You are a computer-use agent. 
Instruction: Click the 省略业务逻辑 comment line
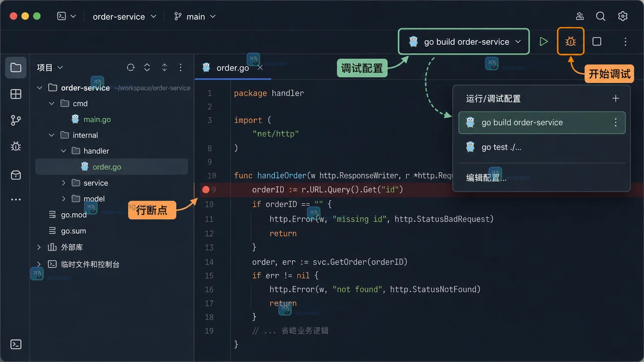pos(290,331)
